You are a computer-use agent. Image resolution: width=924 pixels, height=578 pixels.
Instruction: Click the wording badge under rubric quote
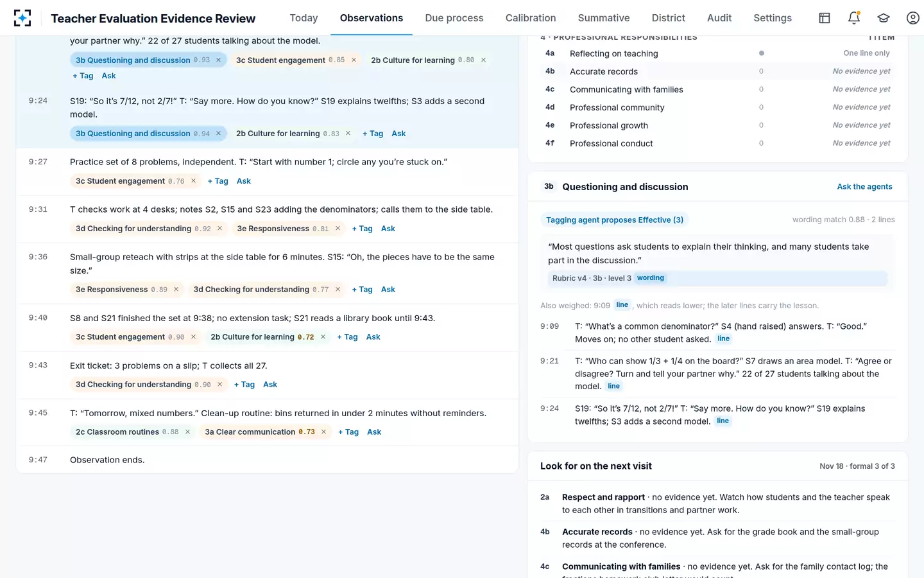pos(651,278)
